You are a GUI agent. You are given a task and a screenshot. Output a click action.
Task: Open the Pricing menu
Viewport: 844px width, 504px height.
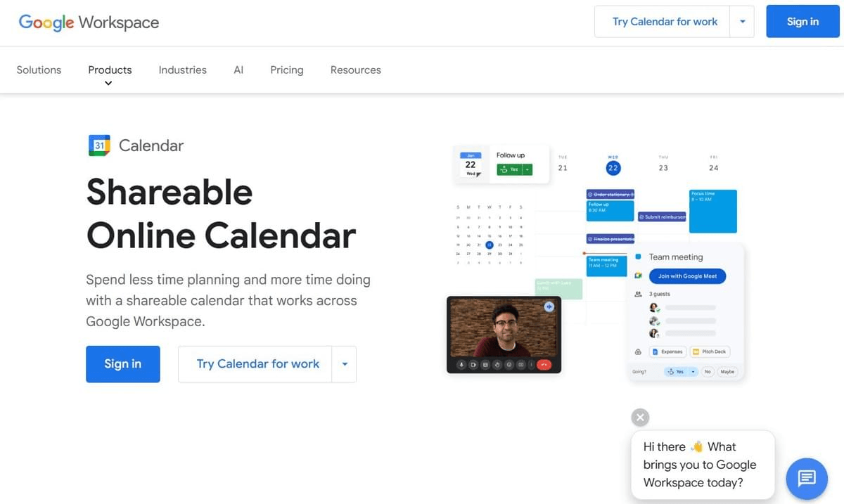286,70
